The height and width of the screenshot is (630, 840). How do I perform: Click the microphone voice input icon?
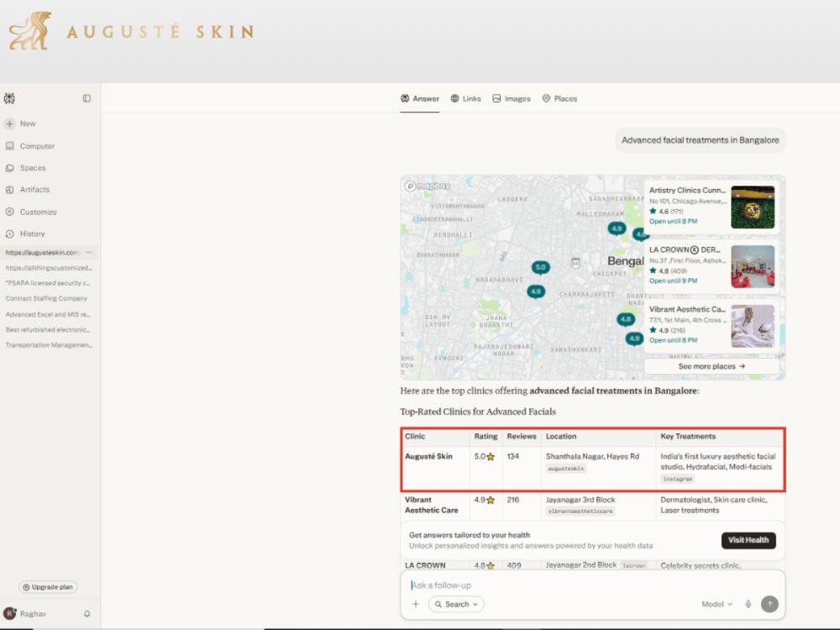click(748, 604)
